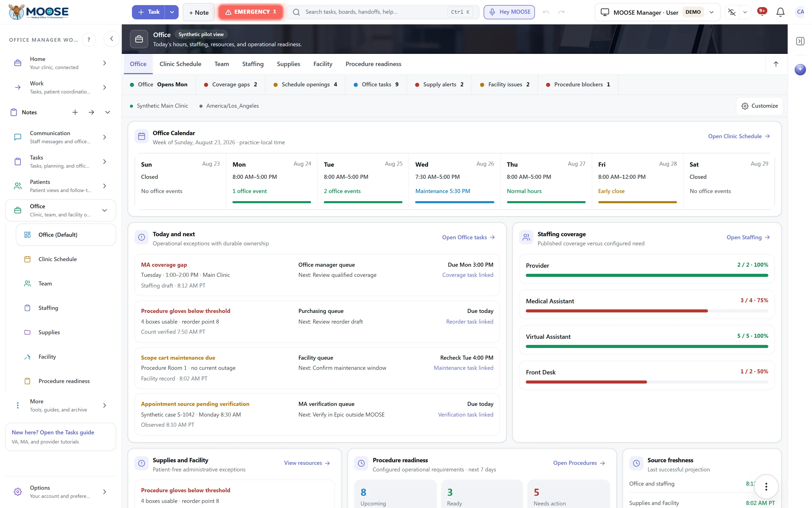Image resolution: width=812 pixels, height=508 pixels.
Task: Collapse the Office nav section
Action: pos(104,210)
